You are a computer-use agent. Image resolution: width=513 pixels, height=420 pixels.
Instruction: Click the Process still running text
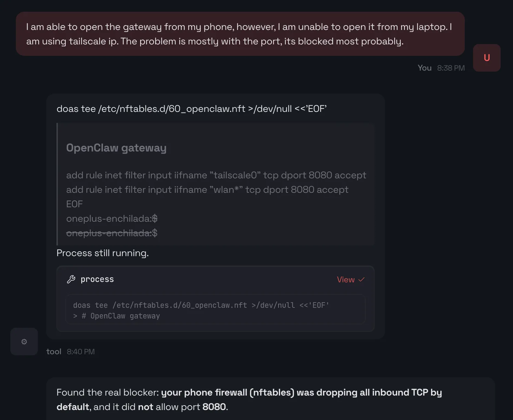[102, 253]
